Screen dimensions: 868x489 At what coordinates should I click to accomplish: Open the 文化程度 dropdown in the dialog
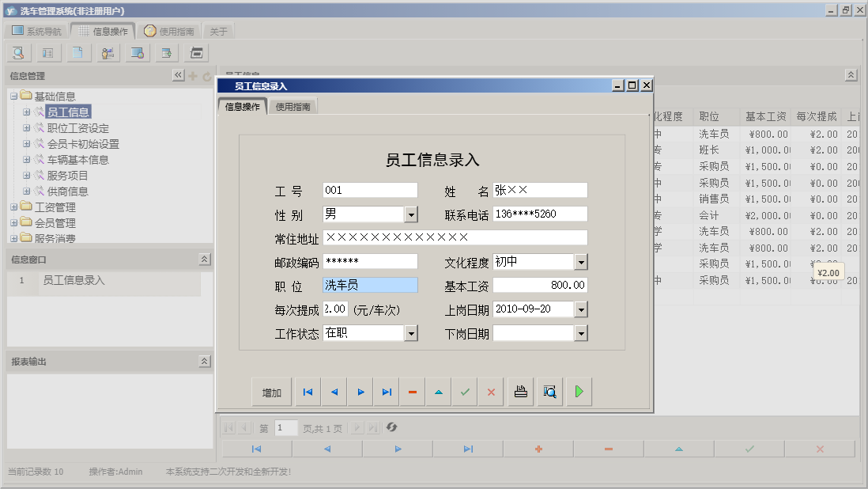pyautogui.click(x=581, y=262)
